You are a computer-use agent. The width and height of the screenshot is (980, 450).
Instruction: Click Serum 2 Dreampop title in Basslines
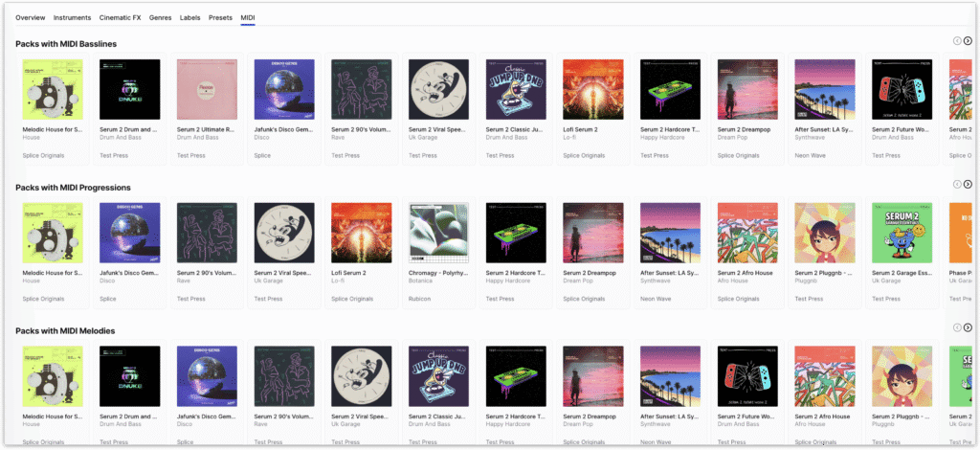click(742, 130)
